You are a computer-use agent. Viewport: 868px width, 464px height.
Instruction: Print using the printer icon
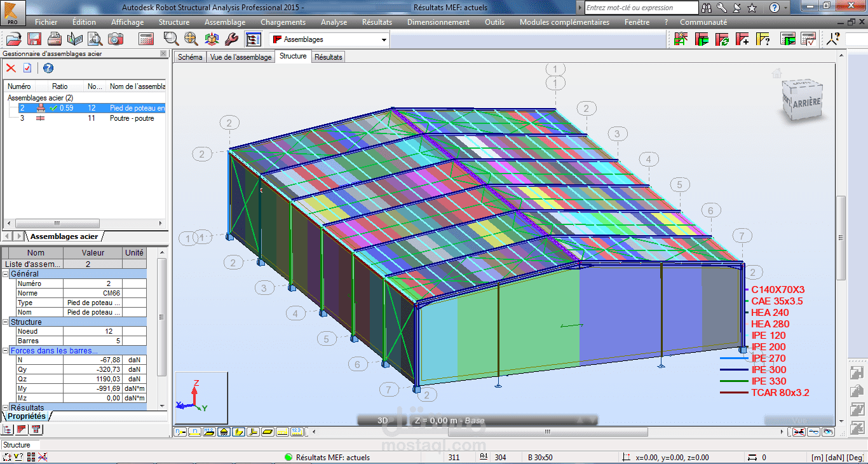pyautogui.click(x=55, y=39)
